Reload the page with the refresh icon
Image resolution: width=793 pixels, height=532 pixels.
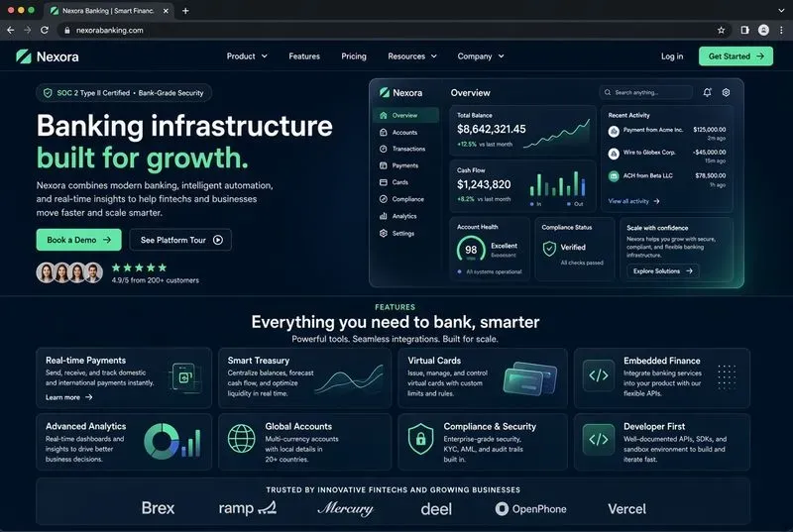(45, 31)
